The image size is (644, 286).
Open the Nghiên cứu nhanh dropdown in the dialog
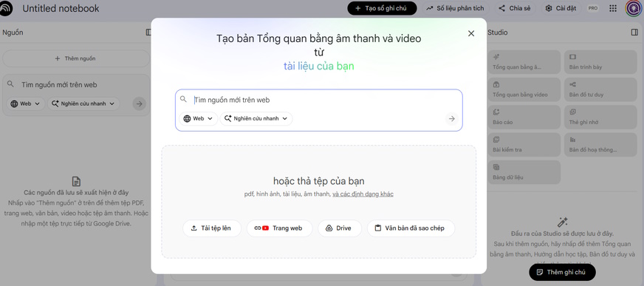(x=256, y=119)
